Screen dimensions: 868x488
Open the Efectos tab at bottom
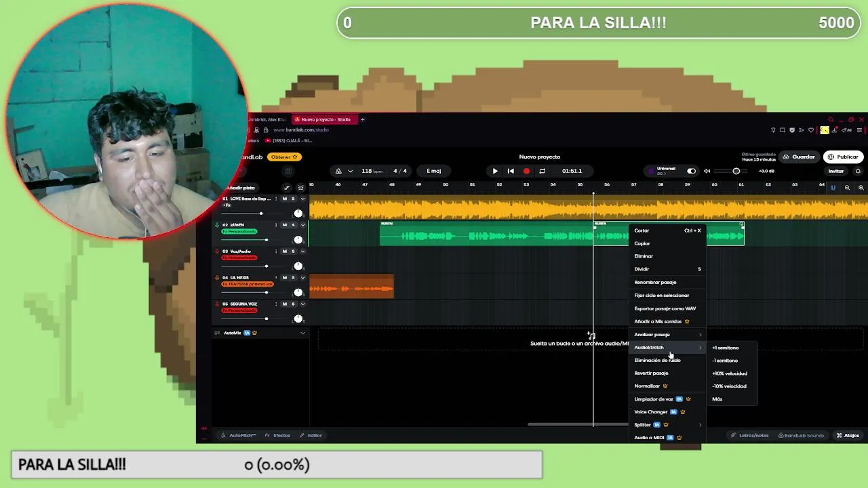pyautogui.click(x=278, y=435)
